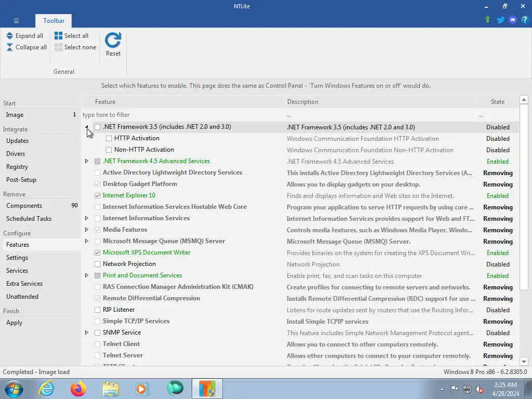Open the Post-Setup sidebar page

pyautogui.click(x=41, y=179)
